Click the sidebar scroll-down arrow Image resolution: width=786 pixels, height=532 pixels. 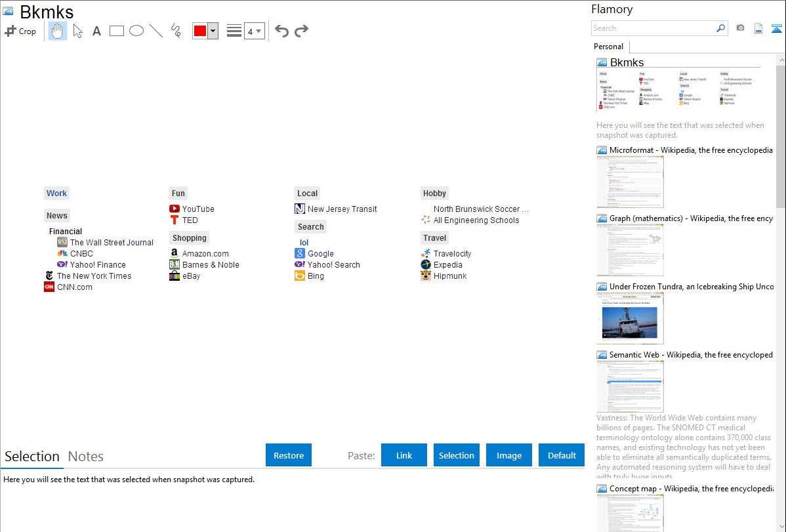tap(781, 527)
